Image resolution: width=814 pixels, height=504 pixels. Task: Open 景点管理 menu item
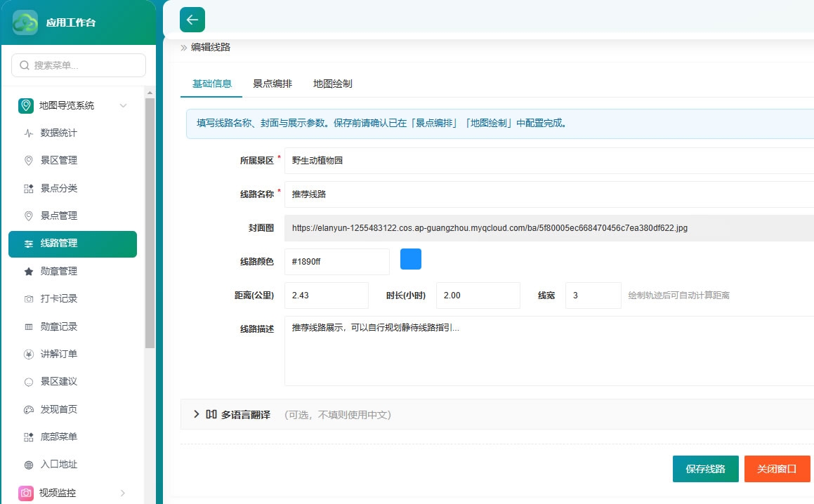72,215
